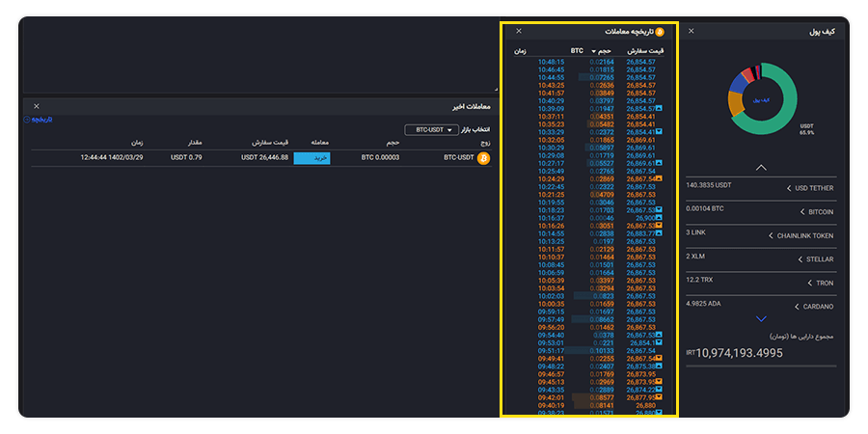
Task: Click the blue buy button in trade row
Action: point(312,158)
